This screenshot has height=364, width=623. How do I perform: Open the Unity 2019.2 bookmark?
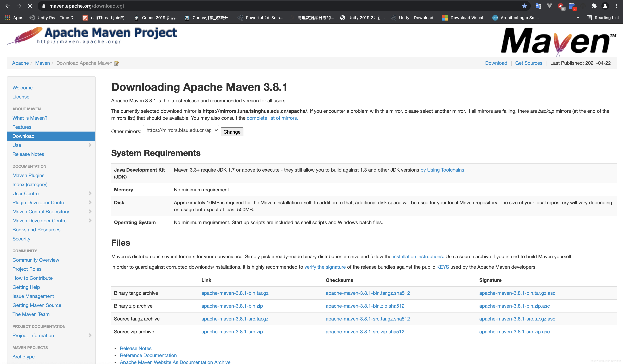362,18
